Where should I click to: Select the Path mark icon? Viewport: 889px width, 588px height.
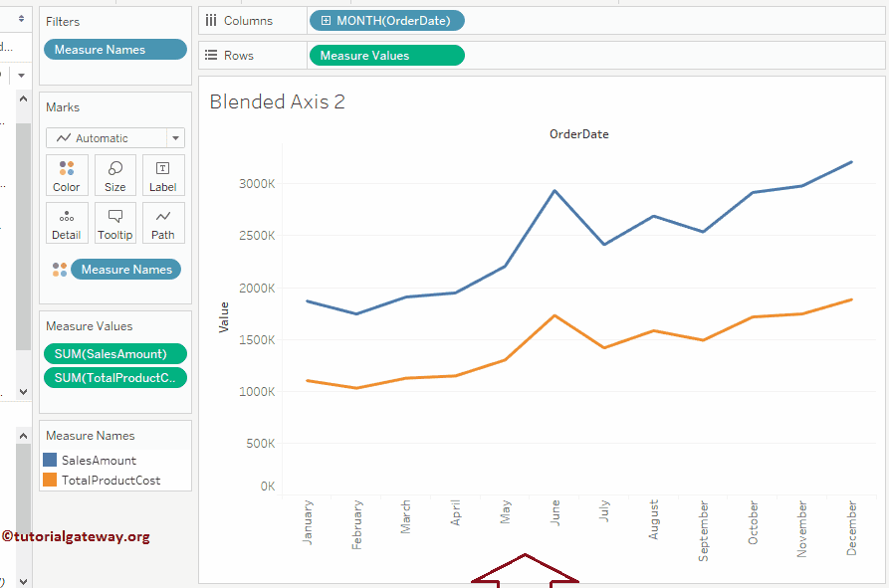(x=162, y=222)
